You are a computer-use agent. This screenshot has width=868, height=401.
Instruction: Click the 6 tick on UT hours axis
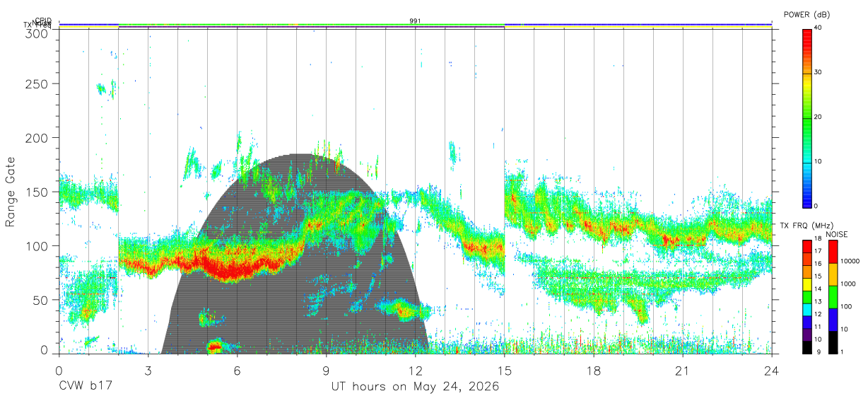click(237, 371)
